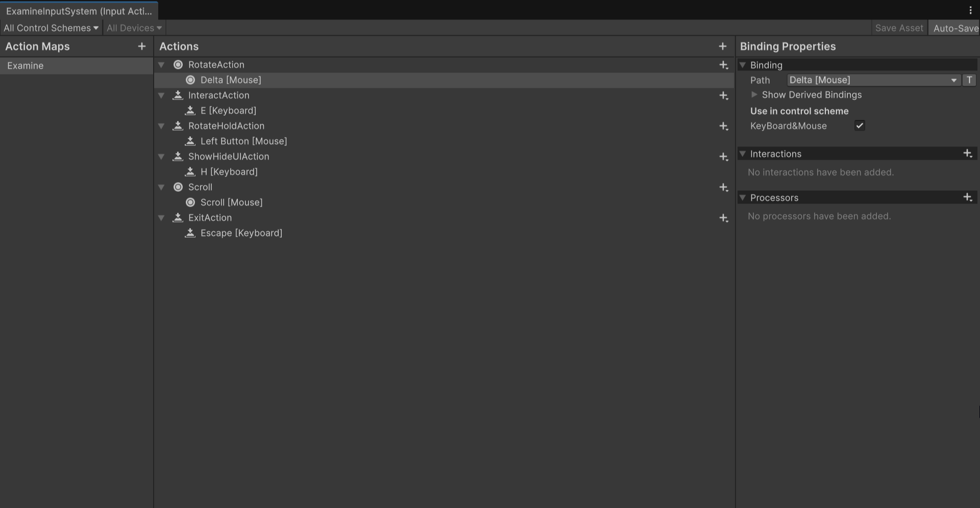
Task: Open the Path Delta [Mouse] dropdown
Action: tap(873, 80)
